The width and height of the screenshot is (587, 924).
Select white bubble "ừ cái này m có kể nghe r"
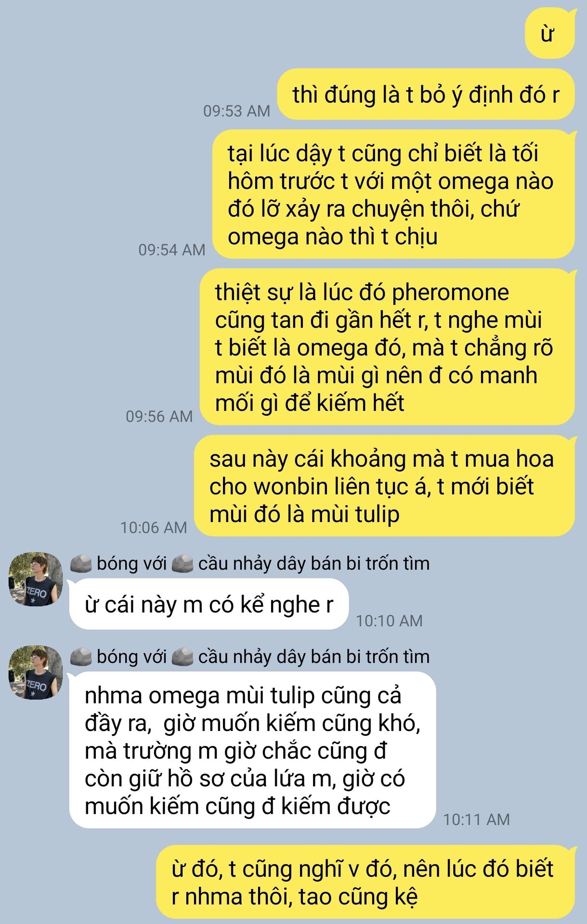pos(209,604)
